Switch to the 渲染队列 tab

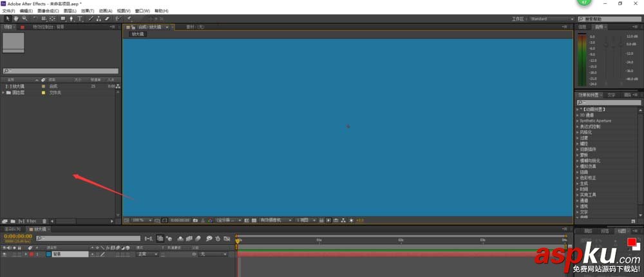point(12,229)
